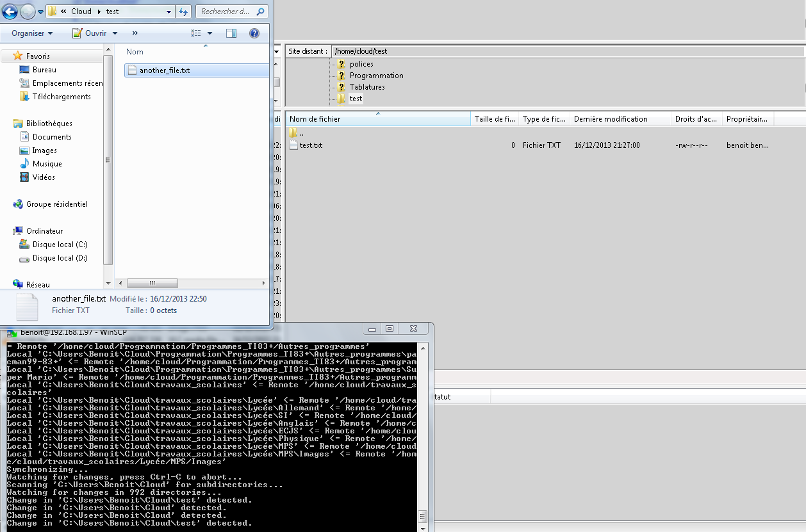Image resolution: width=806 pixels, height=532 pixels.
Task: Open the Téléchargements folder
Action: tap(62, 97)
